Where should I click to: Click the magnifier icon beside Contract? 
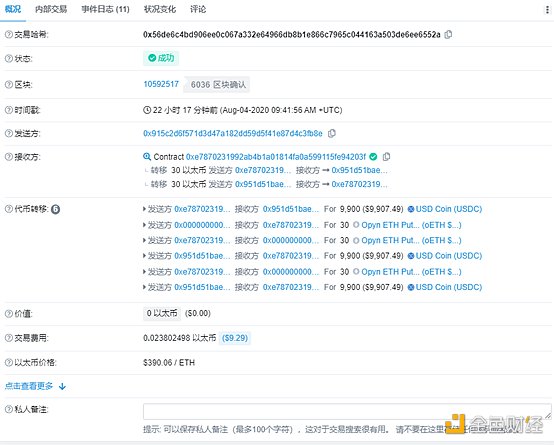(x=147, y=156)
